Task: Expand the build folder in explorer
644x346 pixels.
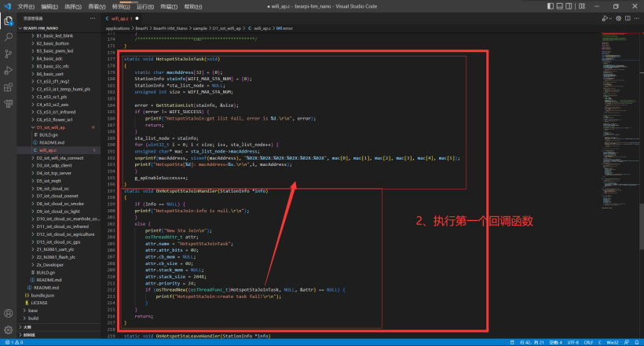Action: 33,318
